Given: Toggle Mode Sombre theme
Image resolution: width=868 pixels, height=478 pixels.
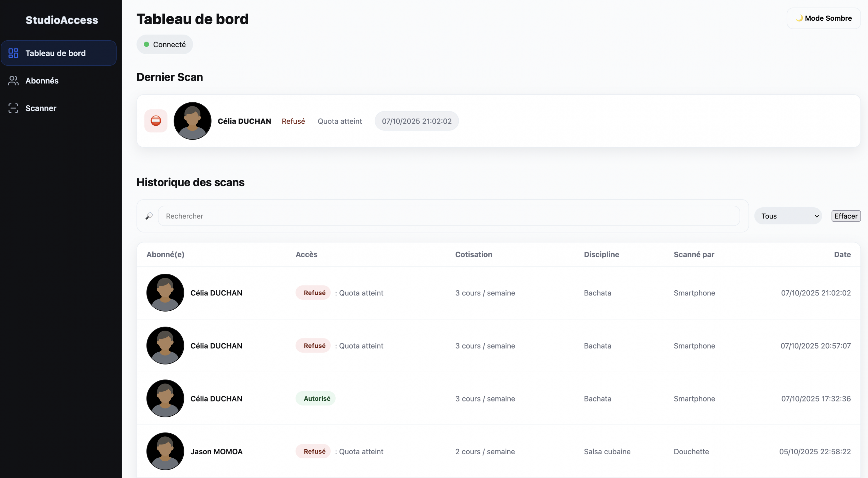Looking at the screenshot, I should click(x=824, y=18).
